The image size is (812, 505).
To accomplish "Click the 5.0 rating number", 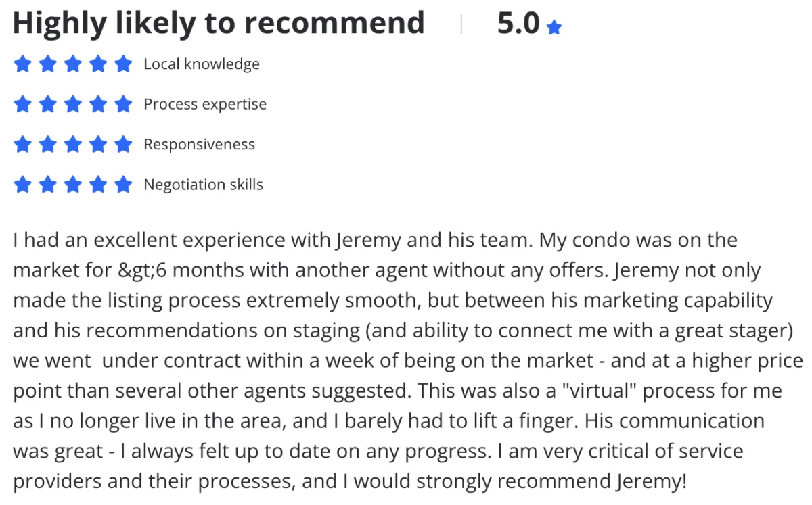I will tap(518, 24).
